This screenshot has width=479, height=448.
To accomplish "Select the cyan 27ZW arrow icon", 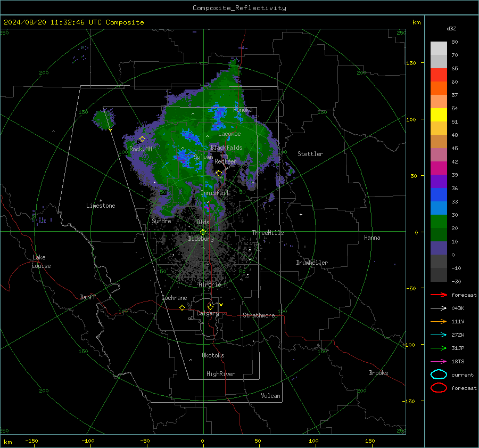I will click(439, 335).
